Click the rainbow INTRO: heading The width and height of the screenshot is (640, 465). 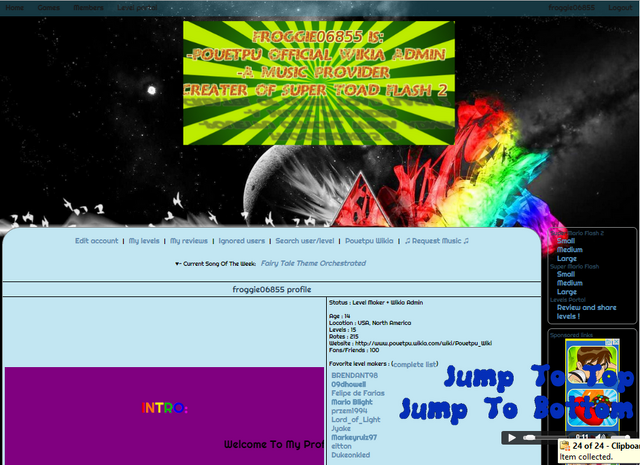(165, 408)
